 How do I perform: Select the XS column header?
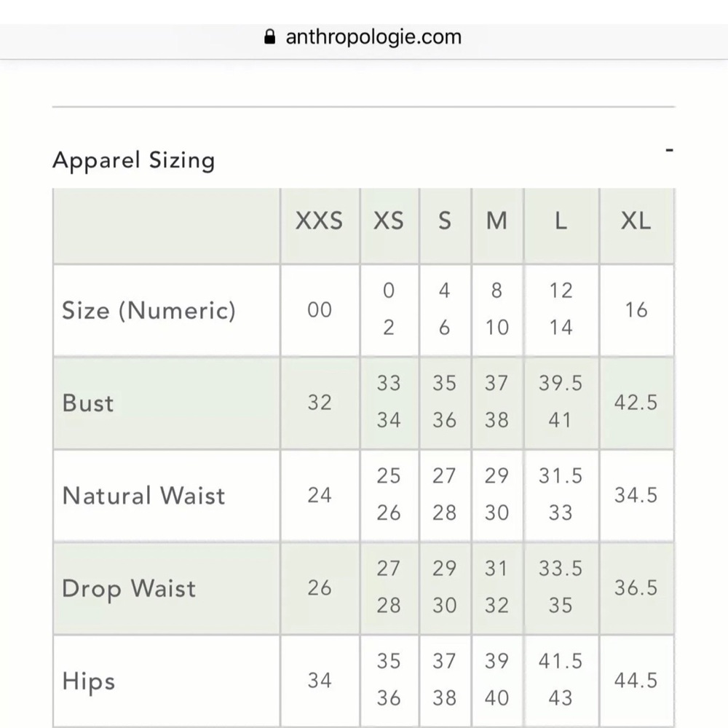tap(389, 221)
